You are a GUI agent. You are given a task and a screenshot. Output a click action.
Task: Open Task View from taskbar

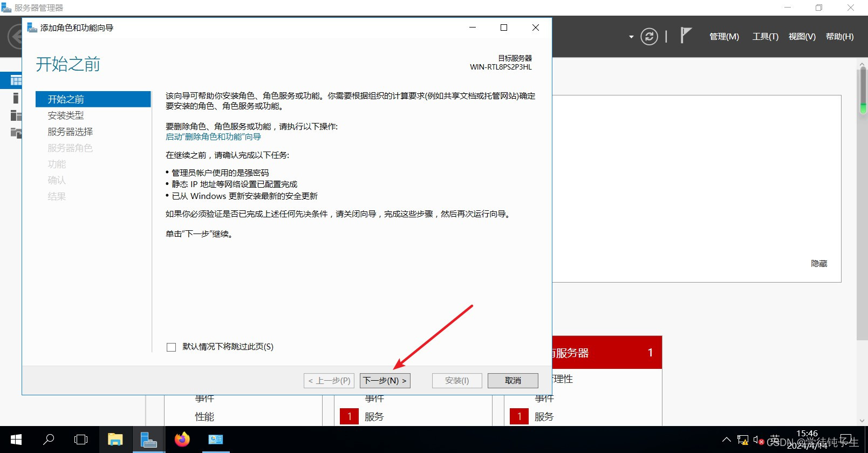tap(81, 440)
